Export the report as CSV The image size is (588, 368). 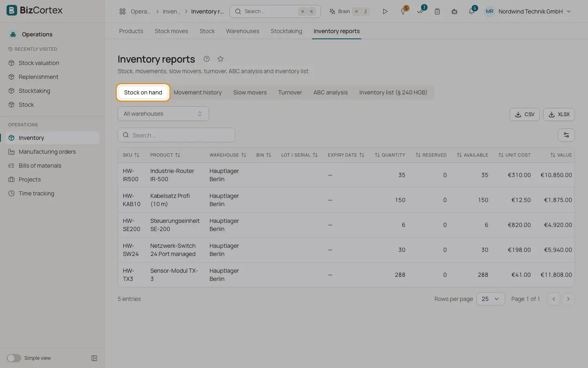[525, 114]
